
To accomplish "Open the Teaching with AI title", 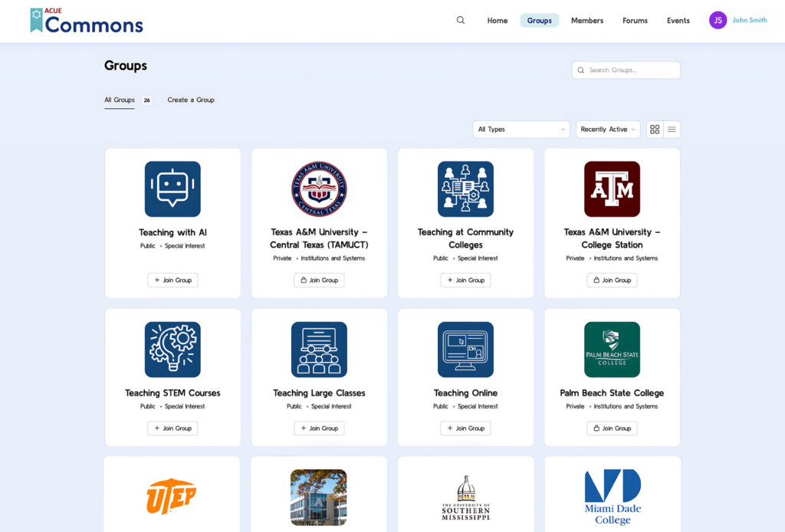I will pos(172,232).
